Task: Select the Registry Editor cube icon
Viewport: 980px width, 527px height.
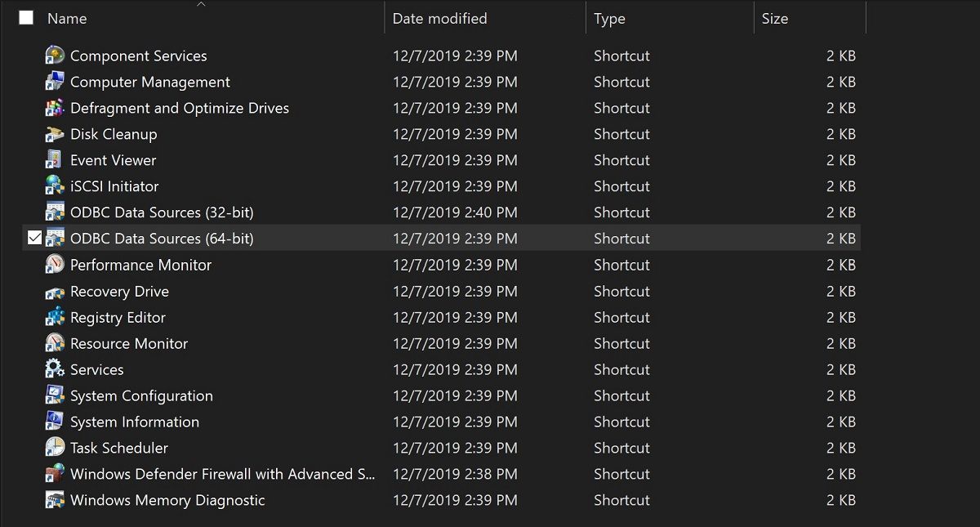Action: pos(55,317)
